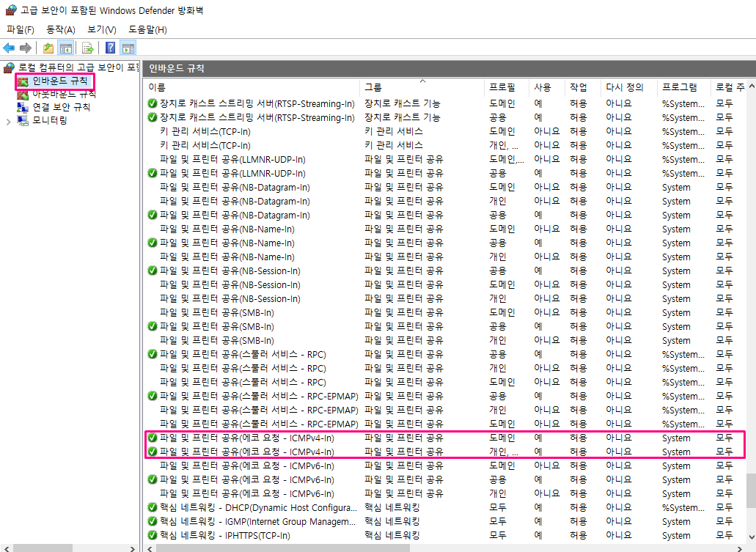Open the 파일(F) menu
756x552 pixels.
point(21,30)
